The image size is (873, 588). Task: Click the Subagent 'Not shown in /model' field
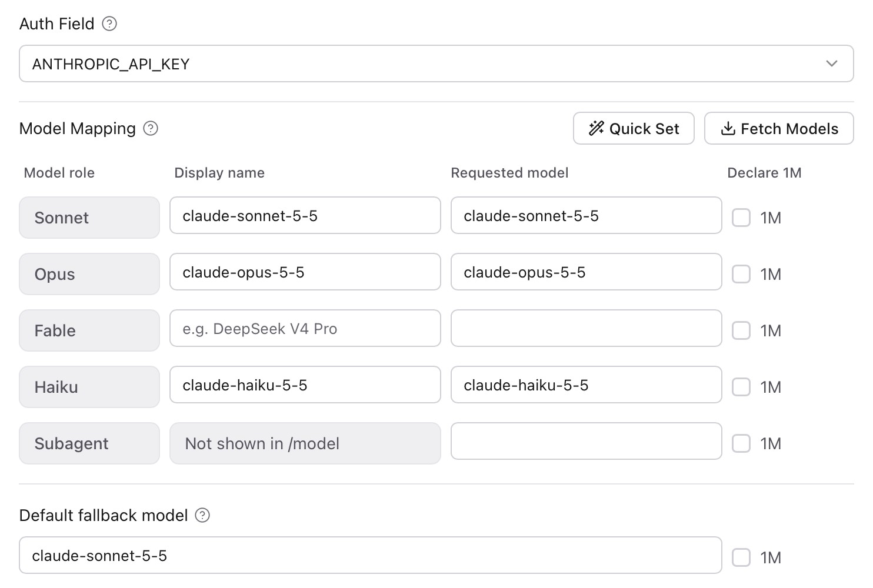(305, 443)
